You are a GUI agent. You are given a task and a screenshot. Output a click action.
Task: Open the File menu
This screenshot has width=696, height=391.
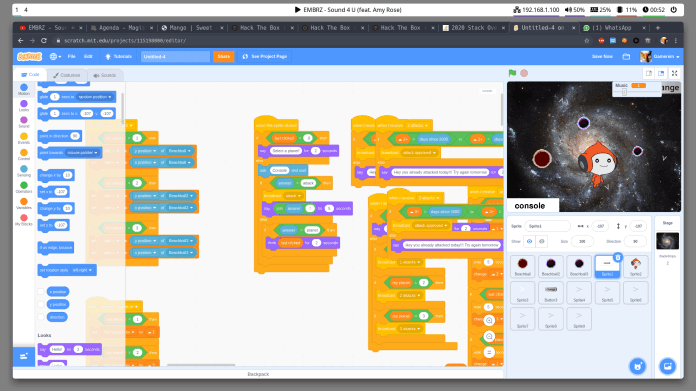tap(71, 56)
